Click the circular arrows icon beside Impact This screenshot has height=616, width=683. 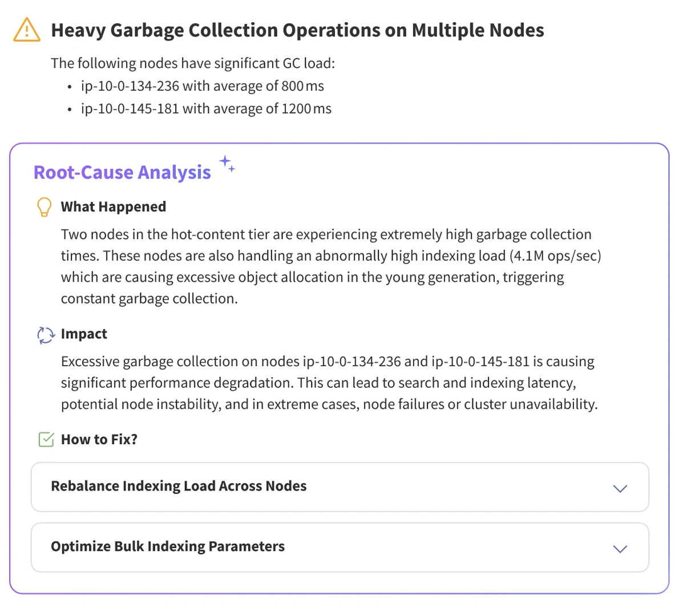click(45, 335)
